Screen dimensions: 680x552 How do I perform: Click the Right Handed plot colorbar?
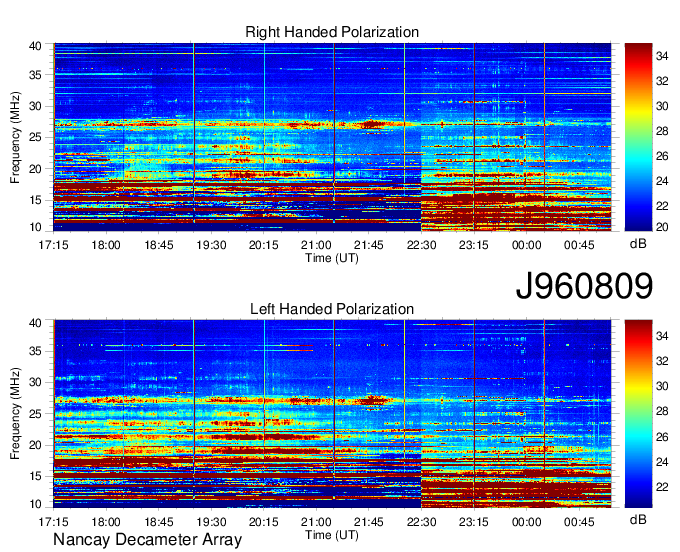tap(638, 137)
